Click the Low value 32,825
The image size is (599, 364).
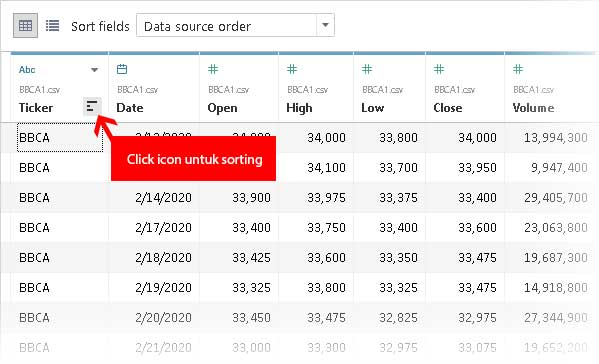[398, 317]
